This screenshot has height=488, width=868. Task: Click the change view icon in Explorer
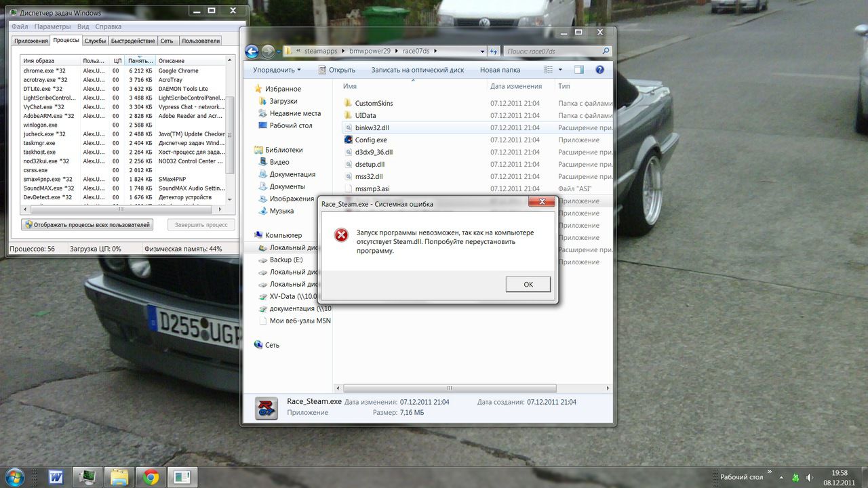[x=549, y=70]
